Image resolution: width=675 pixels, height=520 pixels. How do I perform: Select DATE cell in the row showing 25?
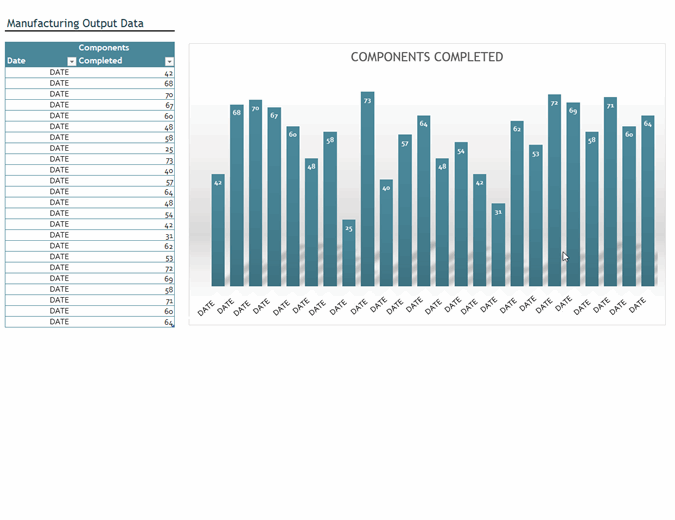[41, 149]
